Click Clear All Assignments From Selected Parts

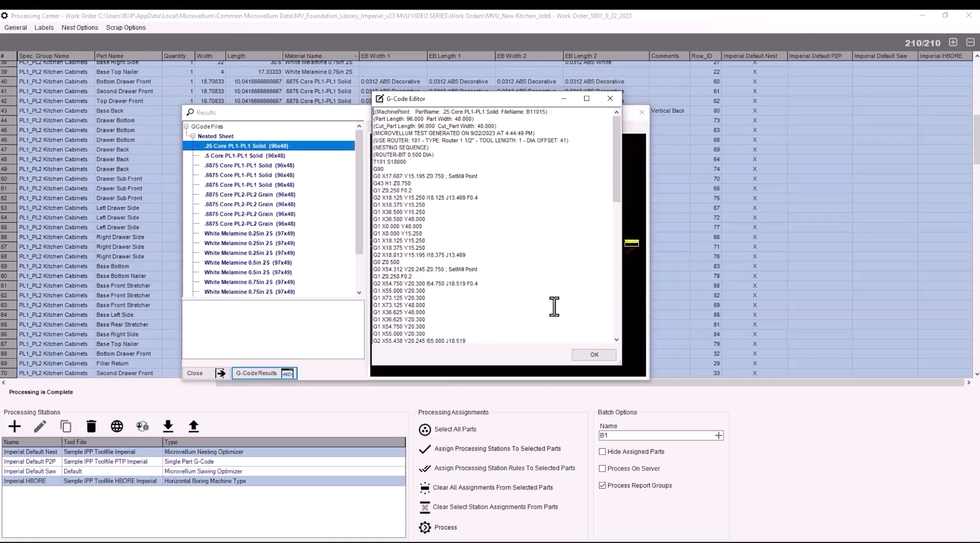[x=493, y=488]
